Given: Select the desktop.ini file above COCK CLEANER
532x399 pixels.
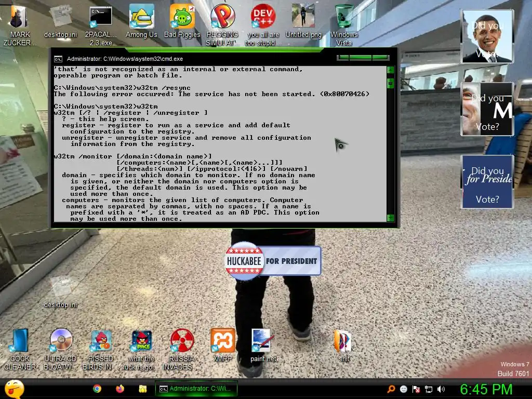Looking at the screenshot, I should [x=60, y=292].
